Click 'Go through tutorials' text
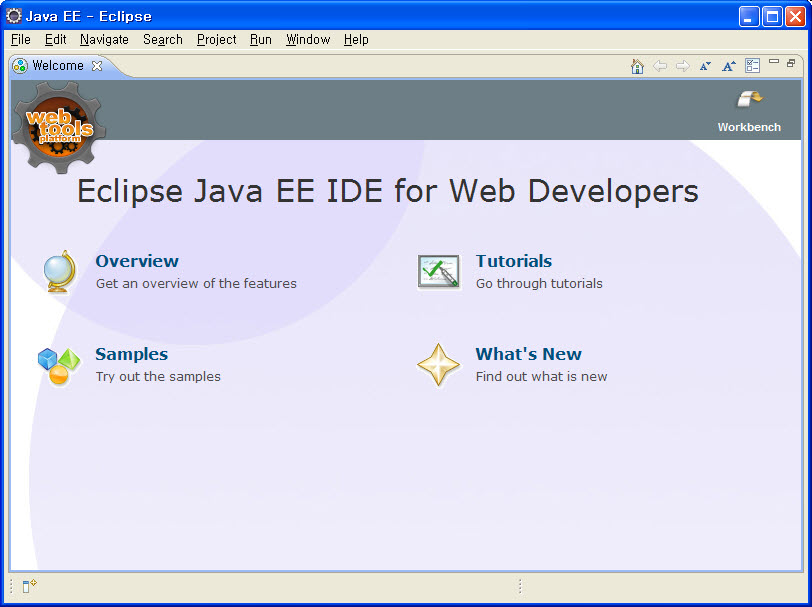The image size is (812, 607). coord(539,284)
